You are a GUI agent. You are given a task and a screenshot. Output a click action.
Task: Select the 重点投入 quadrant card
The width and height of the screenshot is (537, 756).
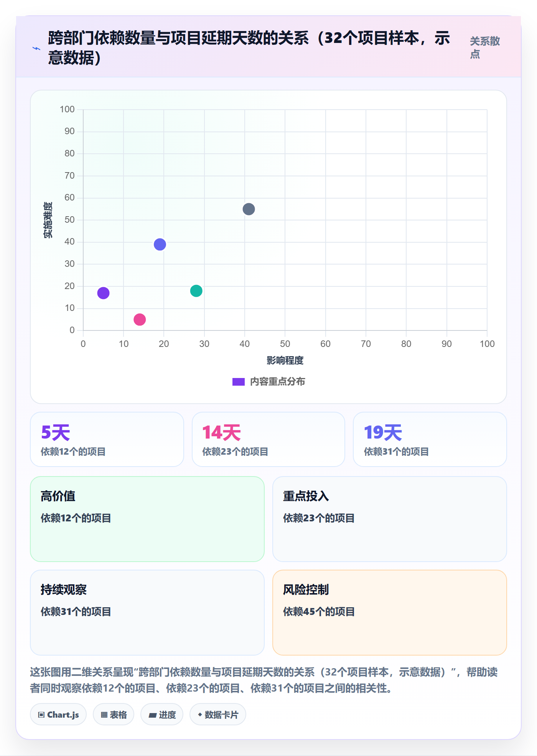click(x=390, y=519)
